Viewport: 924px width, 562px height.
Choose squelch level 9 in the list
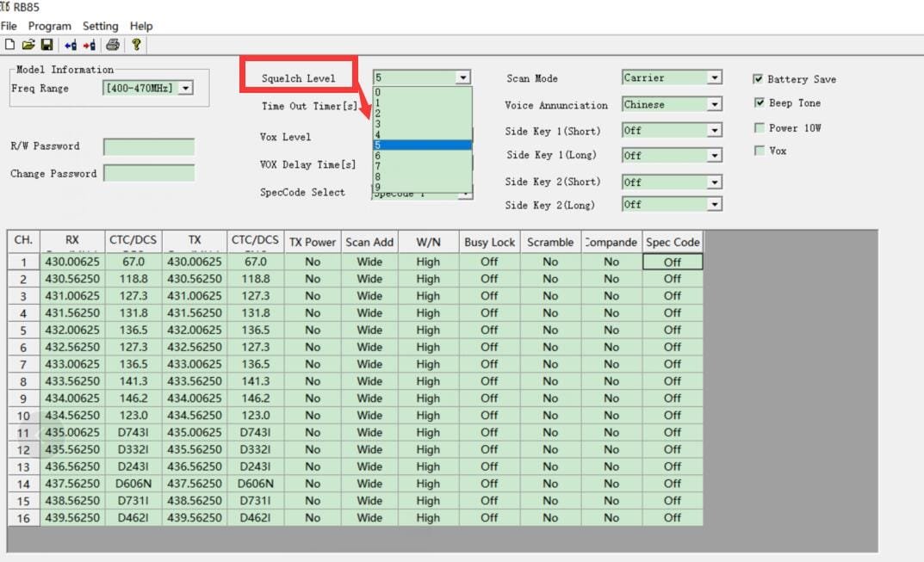[x=423, y=187]
